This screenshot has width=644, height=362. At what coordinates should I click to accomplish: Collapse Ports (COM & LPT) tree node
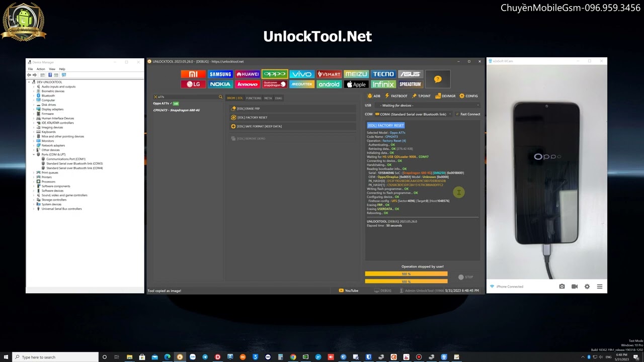pyautogui.click(x=34, y=154)
